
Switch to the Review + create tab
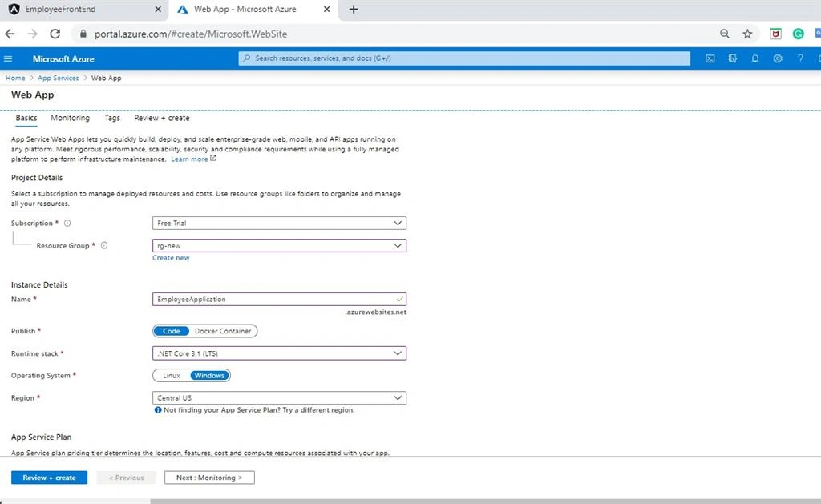coord(162,118)
